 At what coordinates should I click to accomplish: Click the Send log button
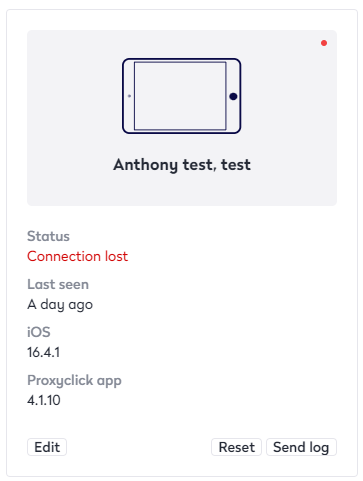[301, 447]
